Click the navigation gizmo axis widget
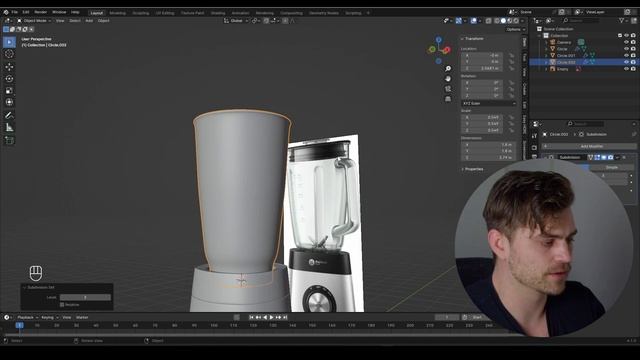Screen dimensions: 640x360 (x=439, y=50)
